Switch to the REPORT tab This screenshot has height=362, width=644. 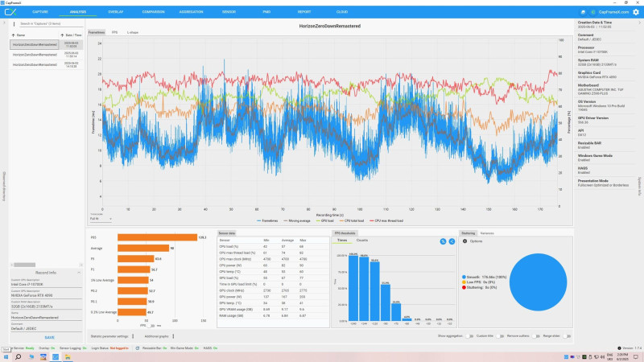304,12
